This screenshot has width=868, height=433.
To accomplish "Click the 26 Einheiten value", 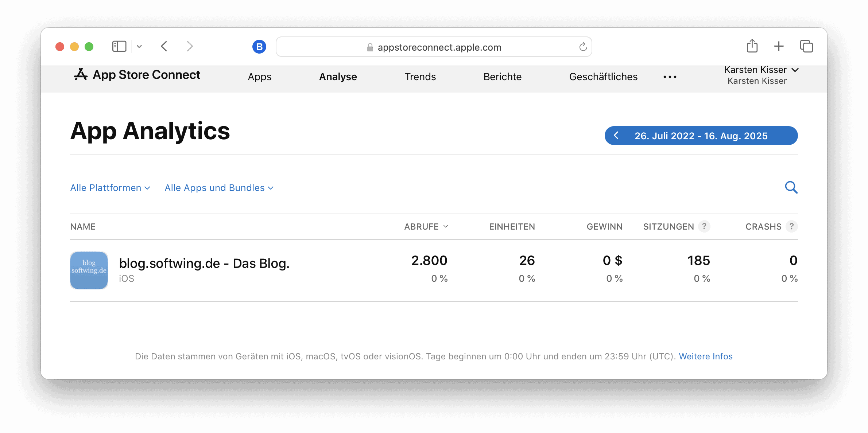I will click(x=527, y=260).
